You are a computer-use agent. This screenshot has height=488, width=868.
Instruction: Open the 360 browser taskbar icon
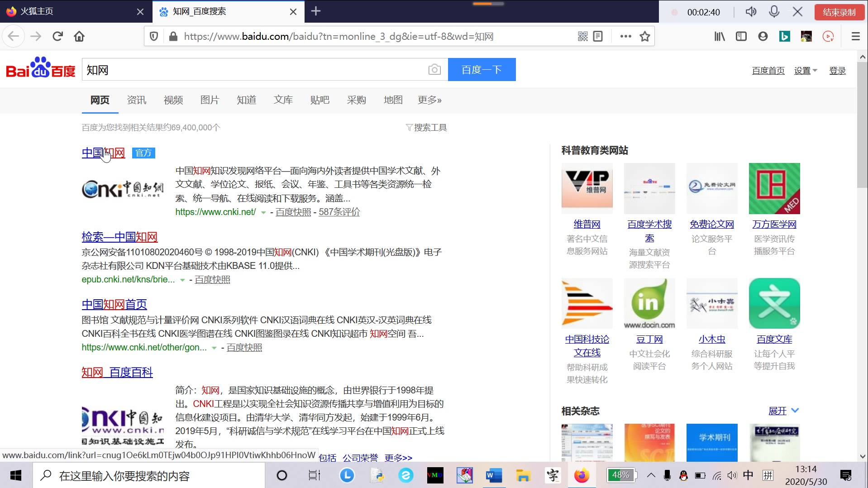coord(405,475)
